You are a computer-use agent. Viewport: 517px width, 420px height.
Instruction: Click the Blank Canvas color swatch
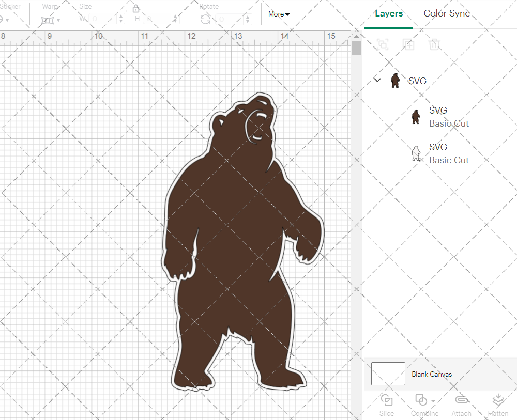(388, 374)
